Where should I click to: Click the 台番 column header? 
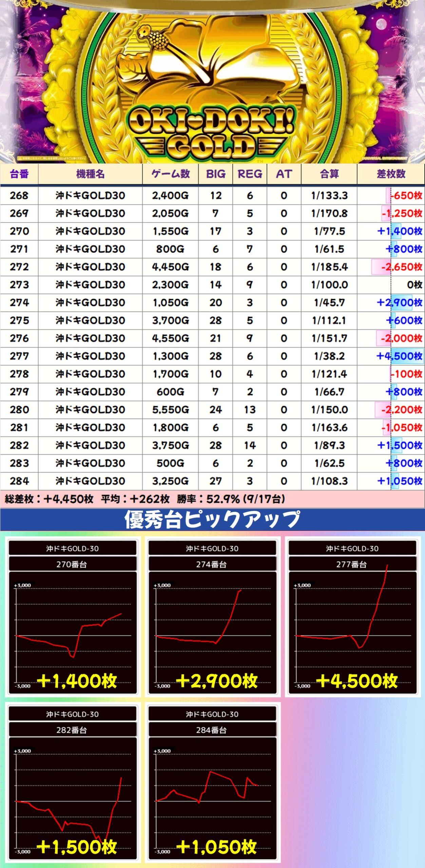(19, 174)
